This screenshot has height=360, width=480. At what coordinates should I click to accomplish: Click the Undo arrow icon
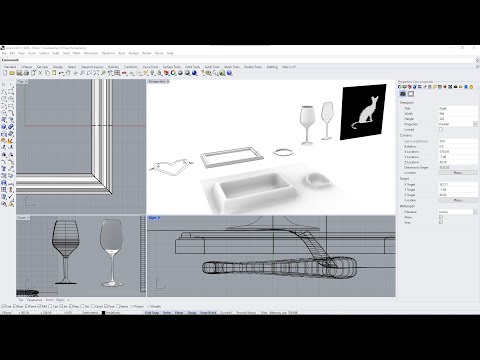tap(61, 73)
